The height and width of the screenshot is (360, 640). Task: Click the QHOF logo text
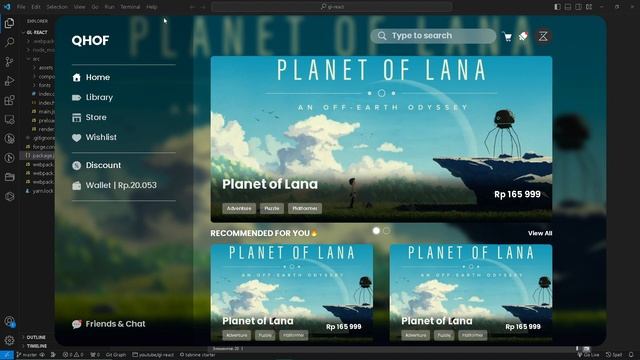click(90, 40)
